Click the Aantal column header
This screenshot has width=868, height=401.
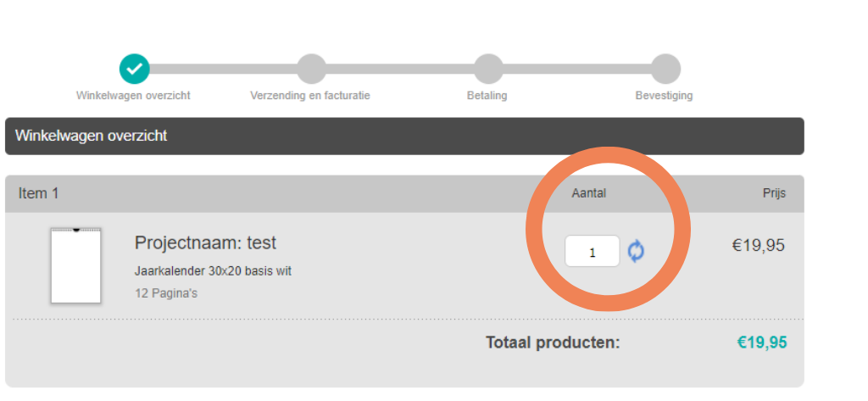pos(589,193)
